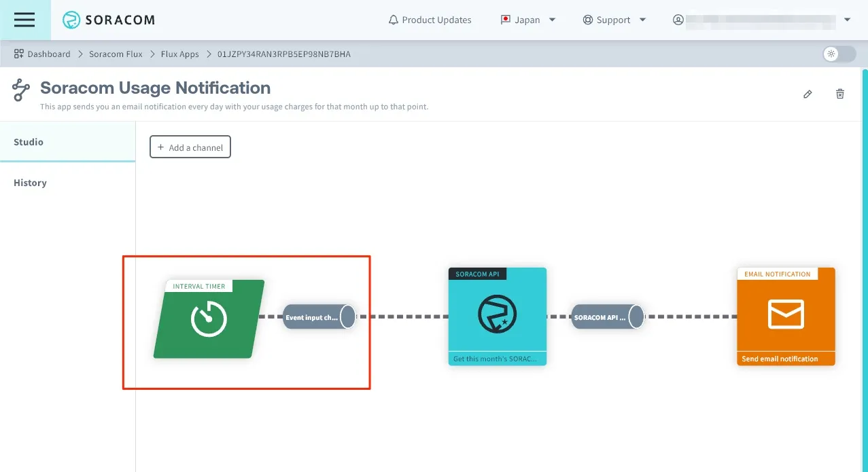
Task: Click the EMAIL NOTIFICATION label tag
Action: click(x=778, y=274)
